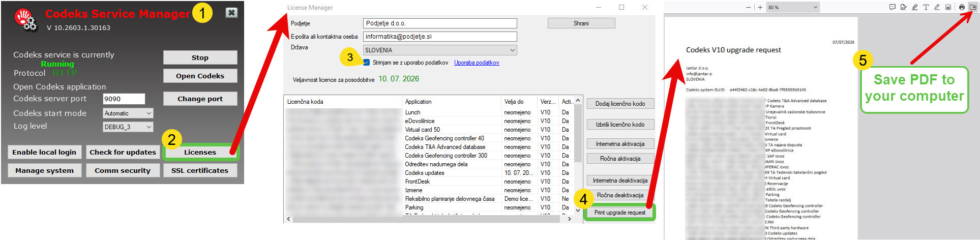This screenshot has width=980, height=240.
Task: Select the Codeks updates row
Action: [429, 173]
